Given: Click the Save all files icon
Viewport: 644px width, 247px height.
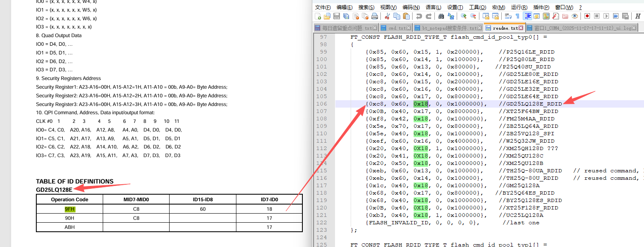Looking at the screenshot, I should (x=346, y=16).
